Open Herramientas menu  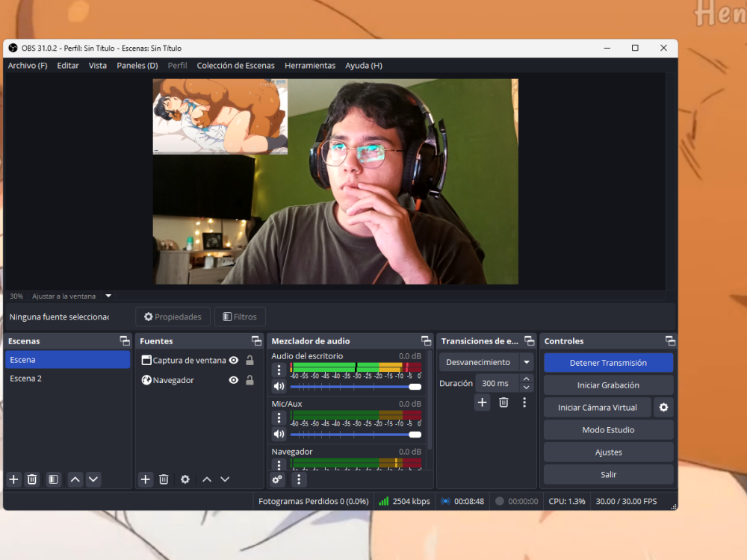coord(310,65)
